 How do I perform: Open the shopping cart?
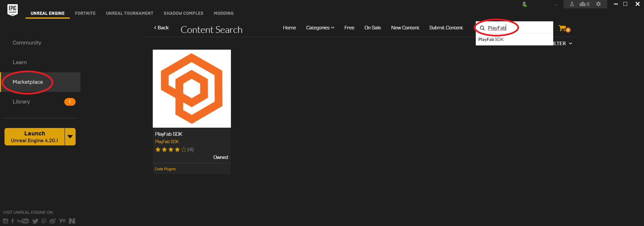coord(564,28)
